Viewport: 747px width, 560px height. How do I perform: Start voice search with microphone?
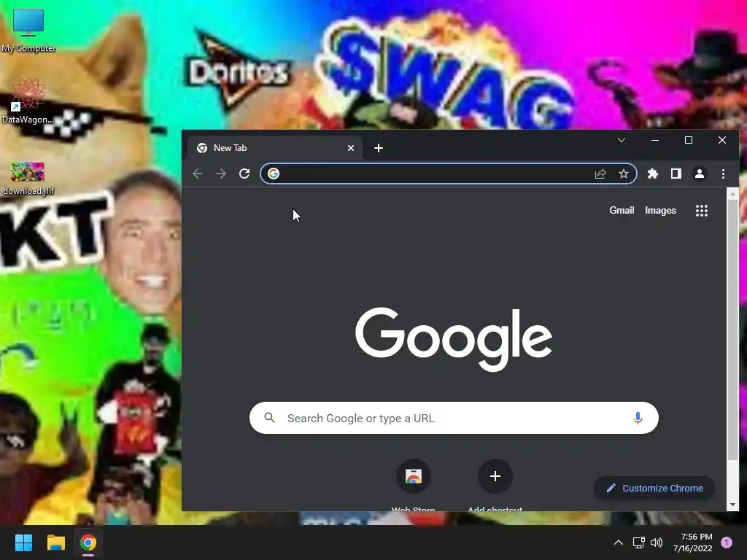tap(638, 418)
